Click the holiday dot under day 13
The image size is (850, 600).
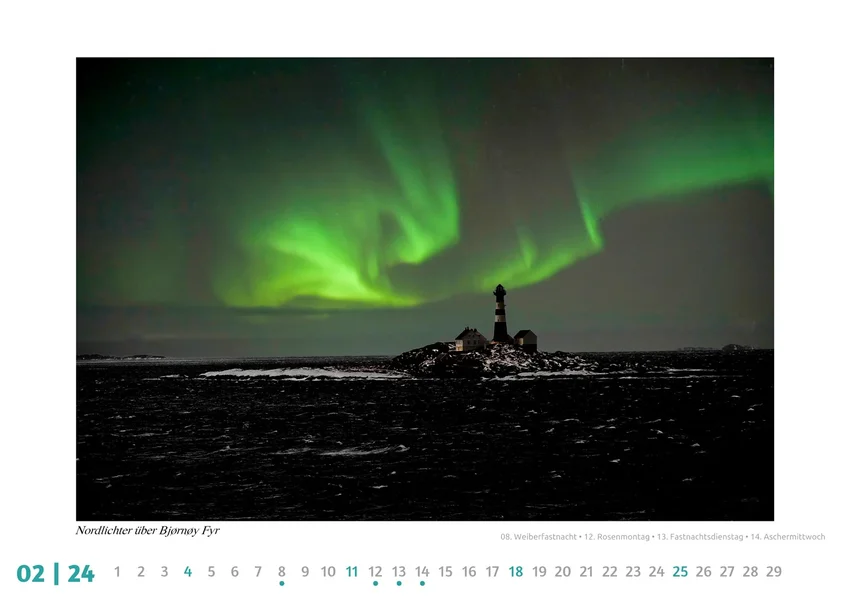coord(399,584)
